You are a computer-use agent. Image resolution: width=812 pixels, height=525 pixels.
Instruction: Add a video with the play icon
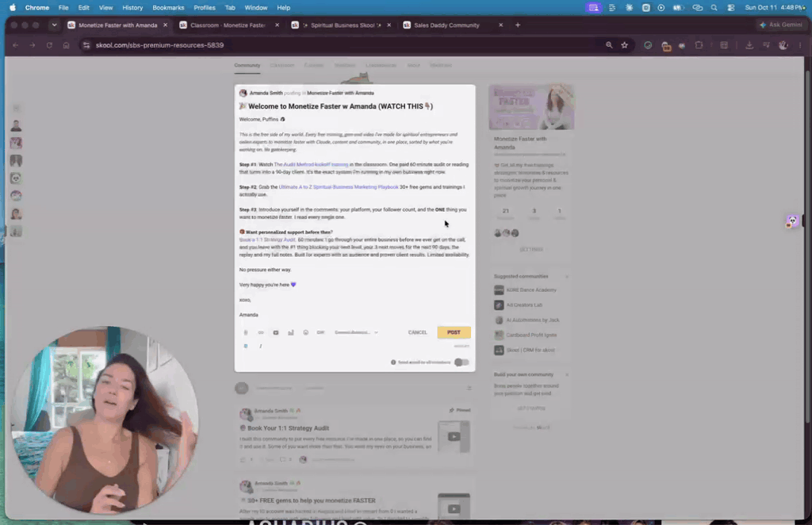[276, 332]
